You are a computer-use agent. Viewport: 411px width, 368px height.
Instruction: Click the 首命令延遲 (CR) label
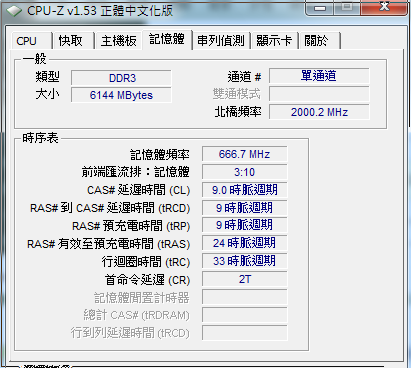tap(147, 280)
